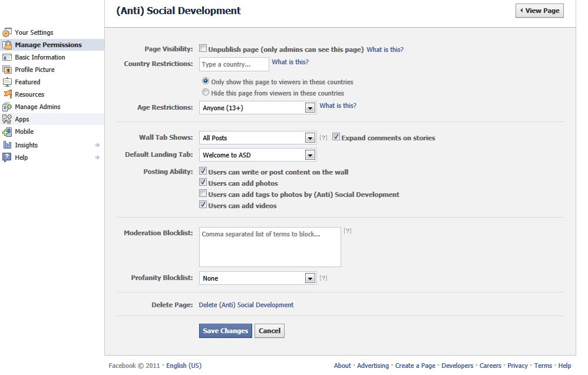Viewport: 588px width, 375px height.
Task: Open the About footer link
Action: (342, 366)
